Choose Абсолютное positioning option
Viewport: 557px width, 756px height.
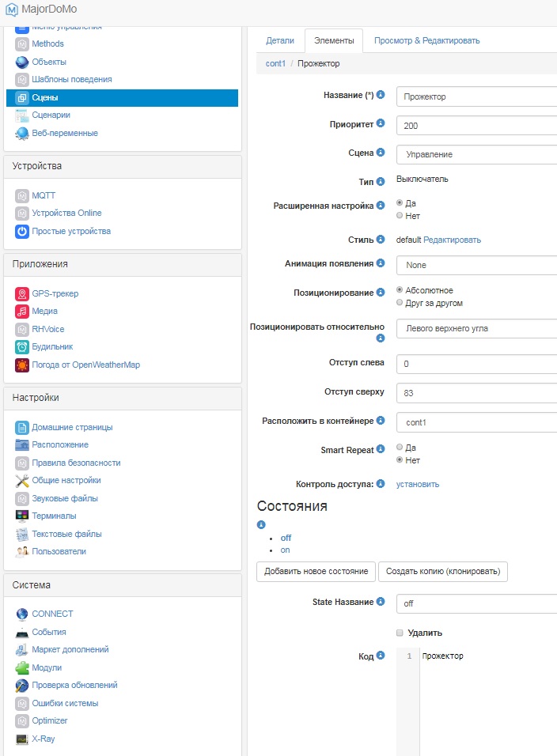[400, 289]
